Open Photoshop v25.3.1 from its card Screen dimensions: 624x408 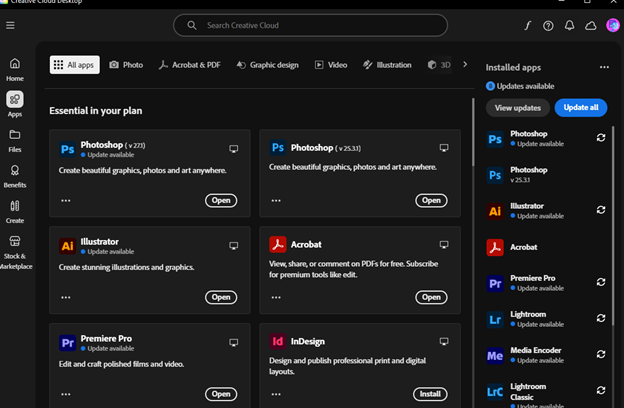tap(431, 200)
